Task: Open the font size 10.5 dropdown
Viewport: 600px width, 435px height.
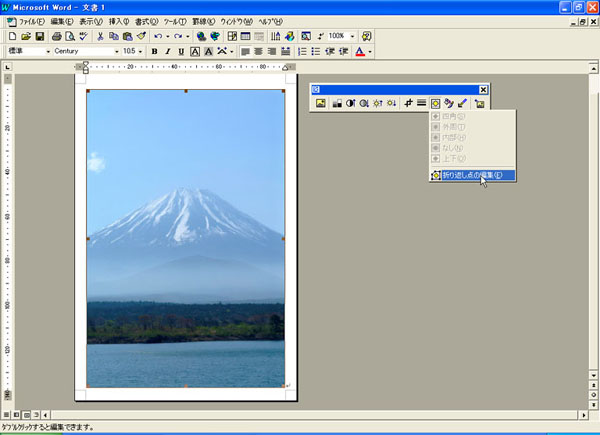Action: tap(142, 51)
